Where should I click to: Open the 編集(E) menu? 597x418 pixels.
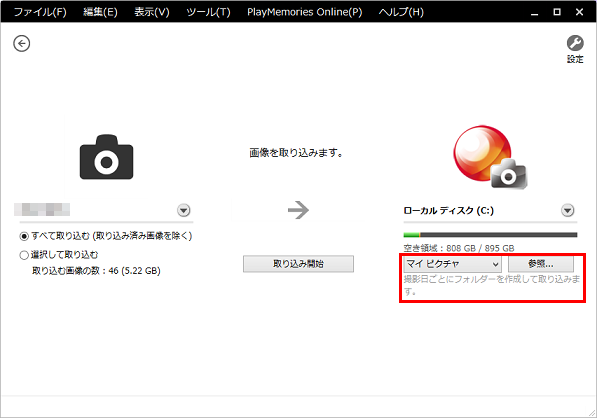[x=101, y=12]
